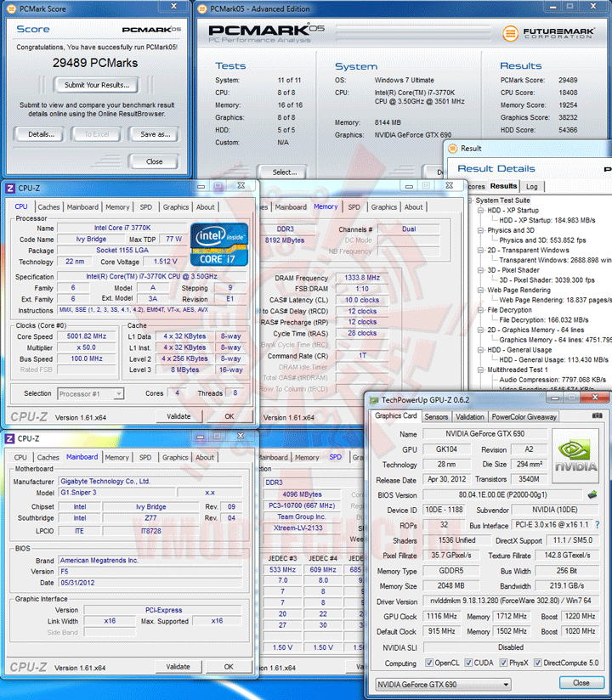Click the BIOS Version field in GPU-Z
This screenshot has width=612, height=700.
pyautogui.click(x=502, y=494)
